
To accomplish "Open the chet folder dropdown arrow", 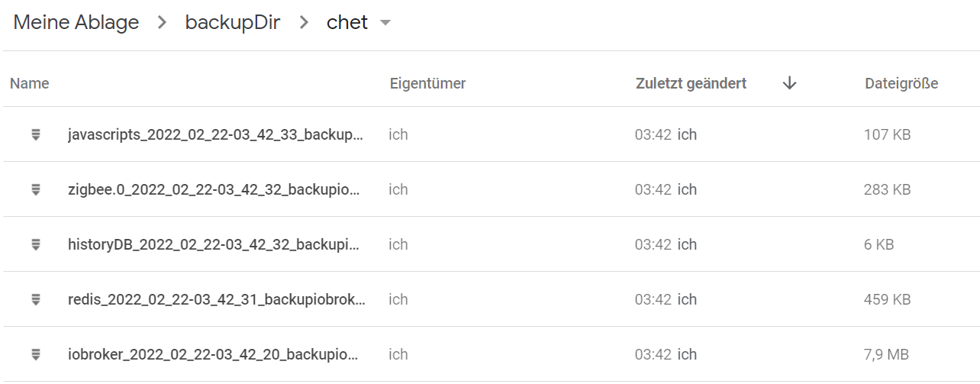I will click(385, 23).
